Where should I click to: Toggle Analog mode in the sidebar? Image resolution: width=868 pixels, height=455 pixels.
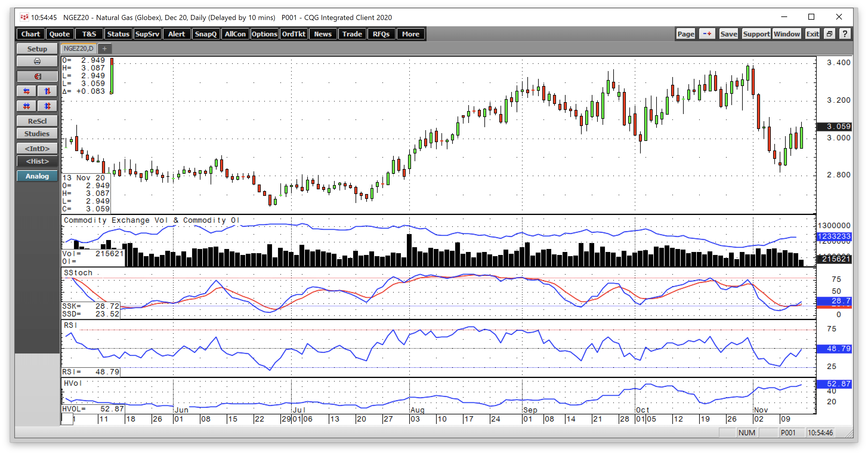point(37,176)
